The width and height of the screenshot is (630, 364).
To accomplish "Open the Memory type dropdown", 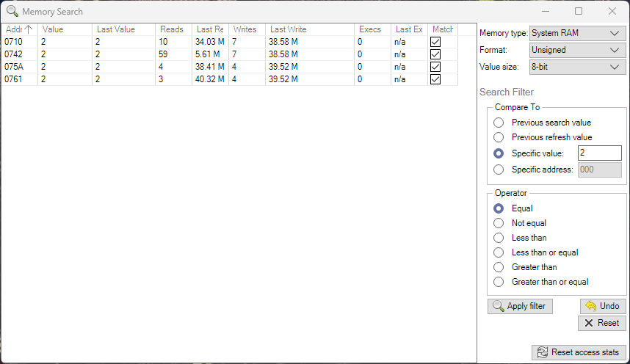I will click(x=577, y=33).
